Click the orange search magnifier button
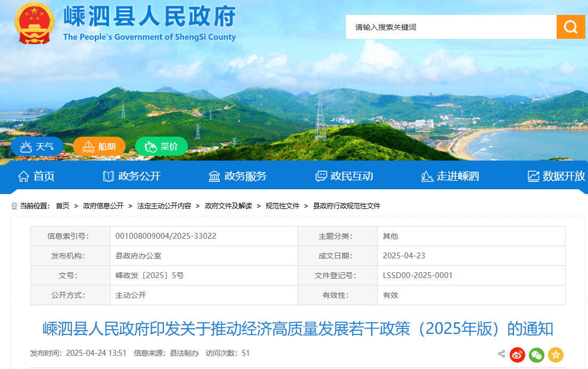The image size is (588, 369). tap(570, 27)
